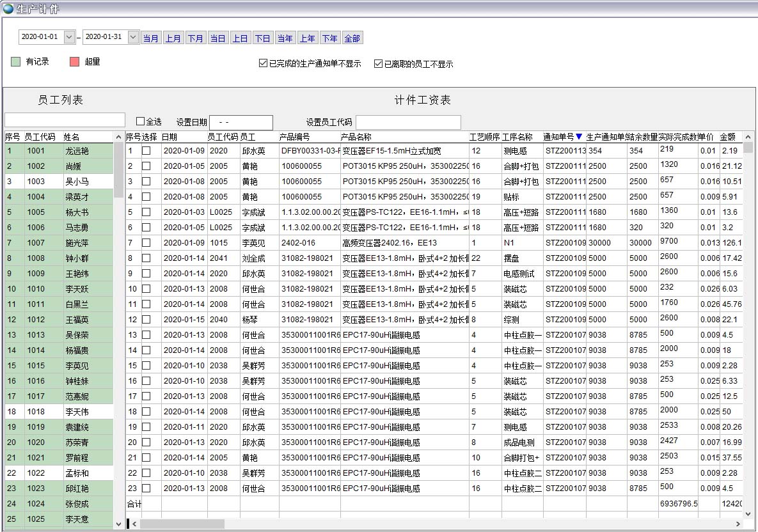Click the red 超量 legend swatch

point(74,62)
